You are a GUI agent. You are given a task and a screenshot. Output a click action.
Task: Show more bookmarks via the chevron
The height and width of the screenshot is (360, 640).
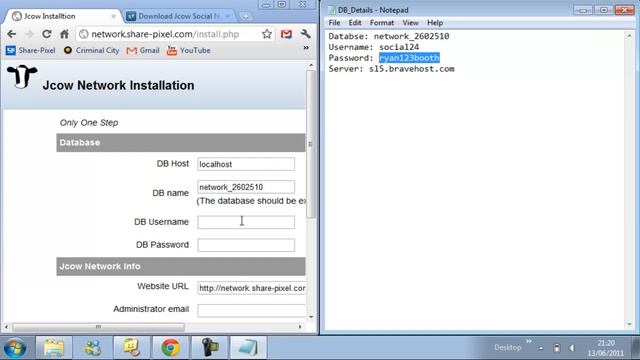pyautogui.click(x=306, y=48)
